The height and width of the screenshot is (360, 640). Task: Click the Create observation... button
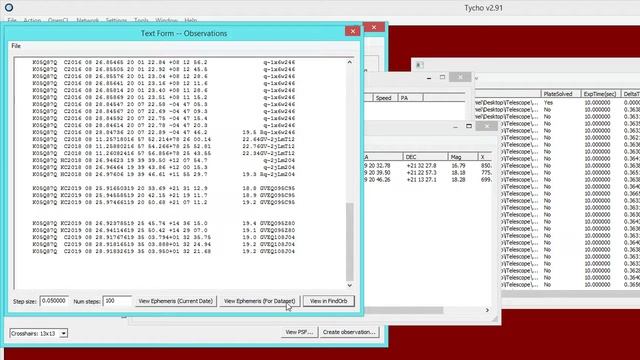(x=349, y=332)
